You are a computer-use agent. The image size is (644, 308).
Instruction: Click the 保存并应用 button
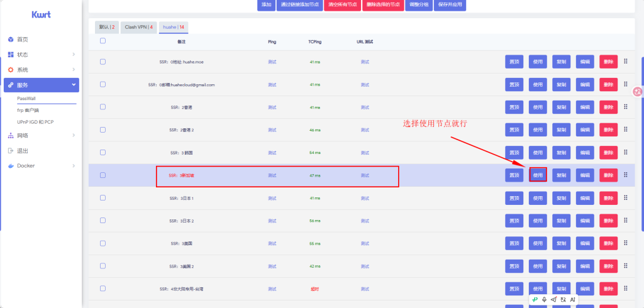pos(450,5)
